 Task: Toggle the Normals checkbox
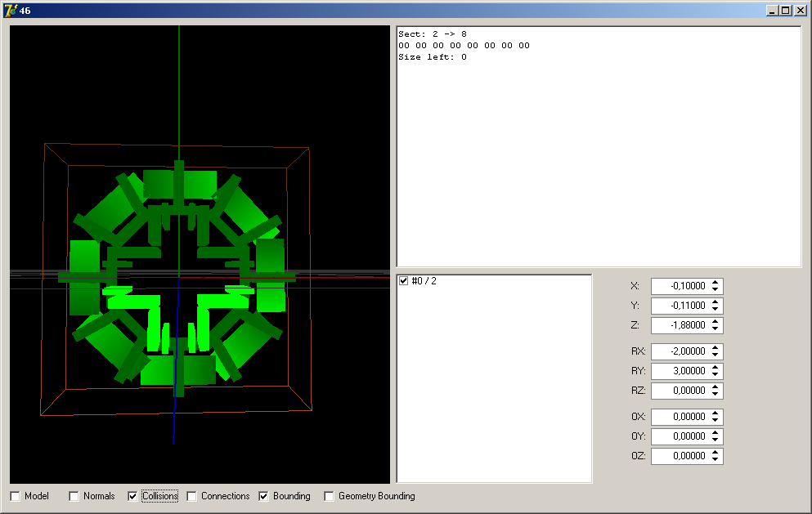coord(74,496)
